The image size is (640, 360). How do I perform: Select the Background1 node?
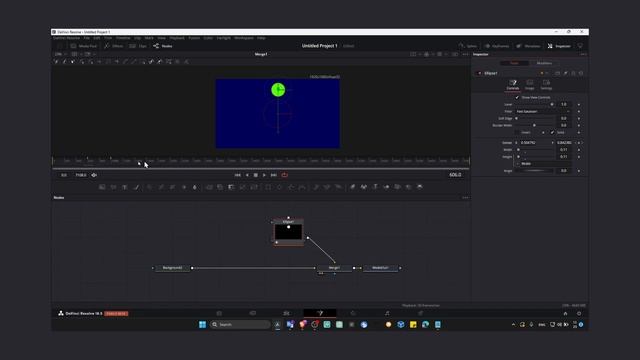pyautogui.click(x=172, y=268)
